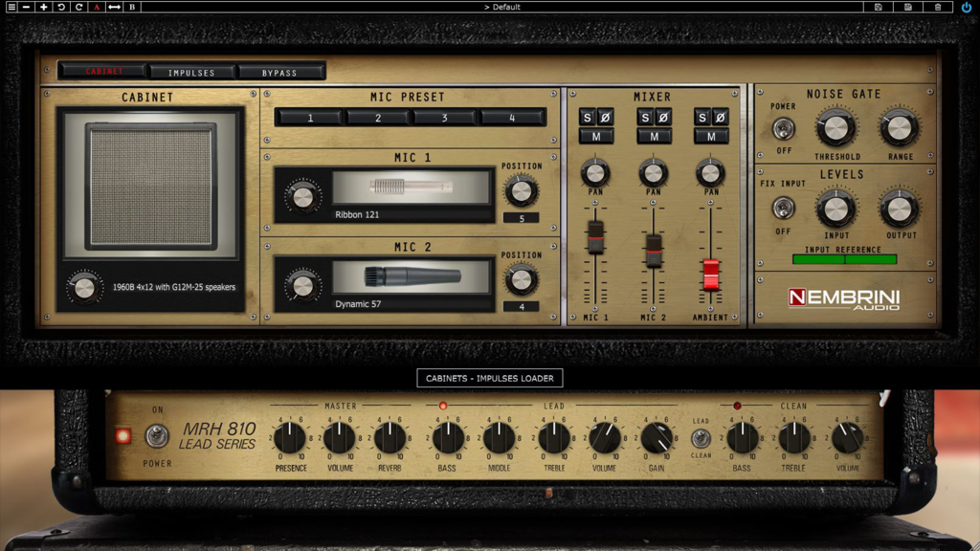Solo the MIC 1 mixer channel

587,117
